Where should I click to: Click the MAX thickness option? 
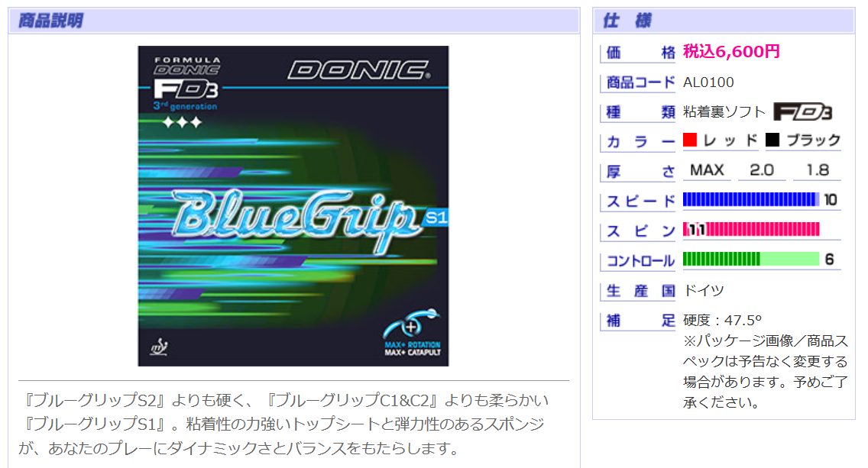(707, 170)
